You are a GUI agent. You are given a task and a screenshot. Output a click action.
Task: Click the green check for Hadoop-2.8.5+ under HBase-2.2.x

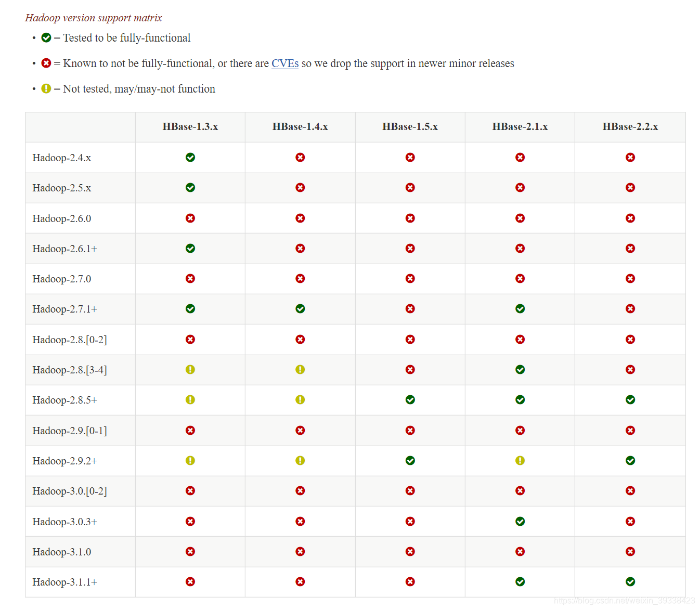pyautogui.click(x=630, y=399)
